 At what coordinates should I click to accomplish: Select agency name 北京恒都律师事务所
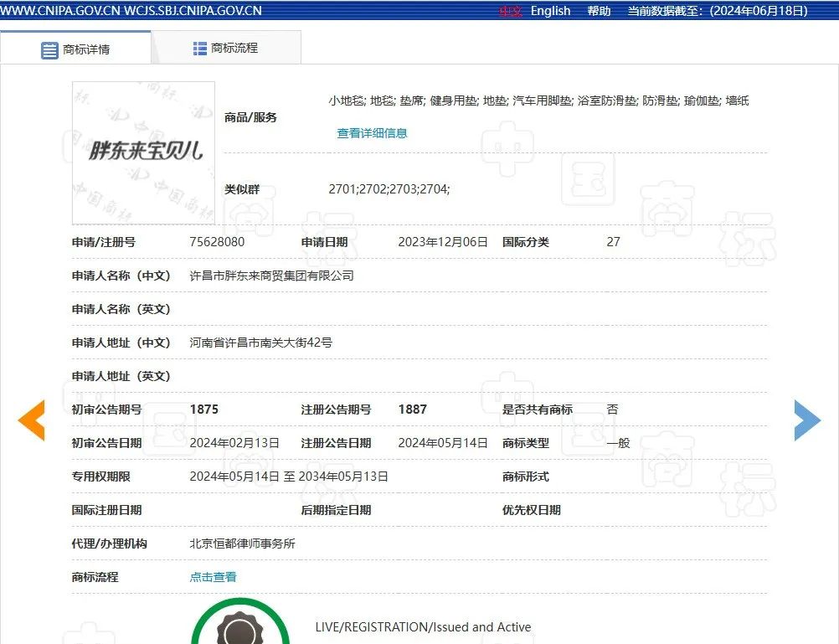point(242,544)
